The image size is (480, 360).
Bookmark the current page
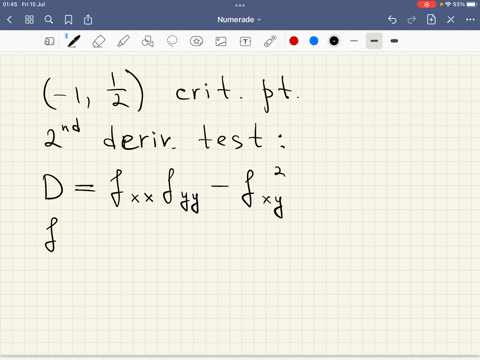(x=68, y=20)
